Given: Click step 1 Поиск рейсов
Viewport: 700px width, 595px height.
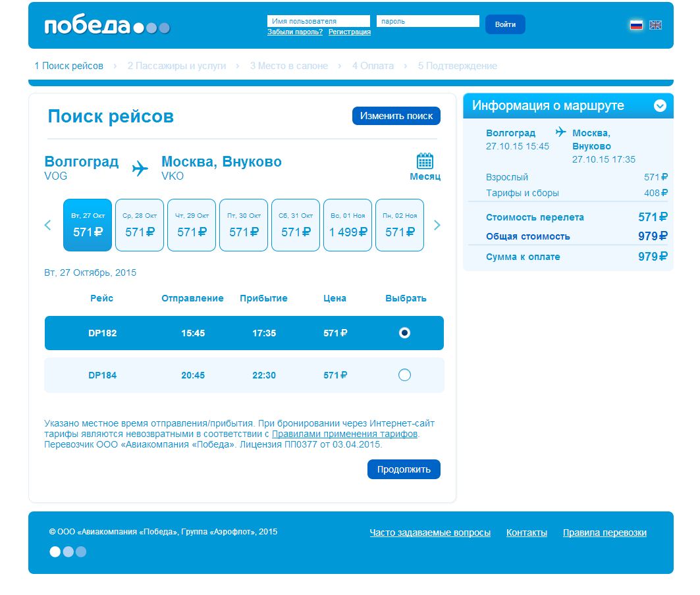Looking at the screenshot, I should (x=68, y=66).
